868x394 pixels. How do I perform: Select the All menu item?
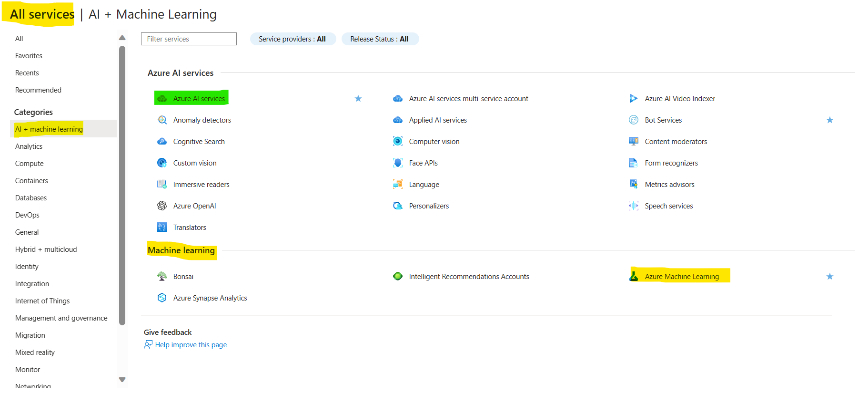coord(19,39)
